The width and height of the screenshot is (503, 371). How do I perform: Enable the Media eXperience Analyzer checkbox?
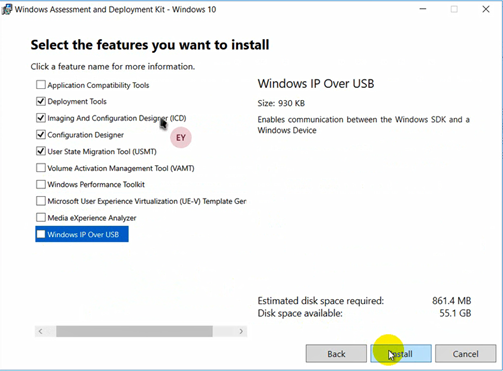41,218
